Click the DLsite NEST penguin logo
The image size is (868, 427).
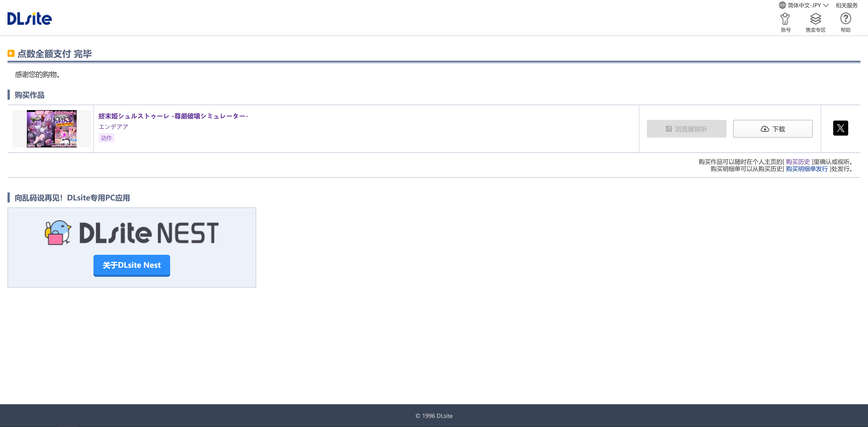[132, 232]
